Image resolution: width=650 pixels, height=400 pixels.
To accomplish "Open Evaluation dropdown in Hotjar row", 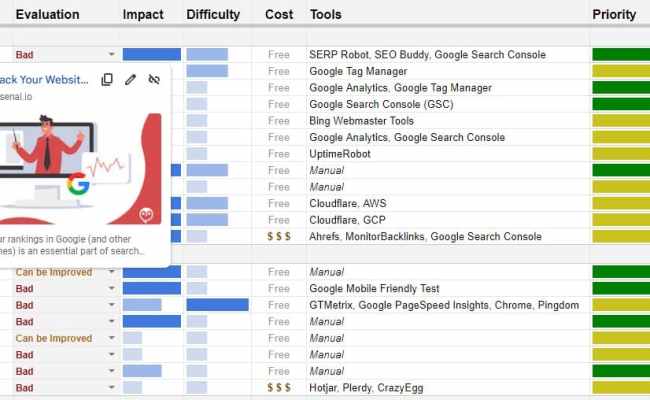I will click(112, 387).
